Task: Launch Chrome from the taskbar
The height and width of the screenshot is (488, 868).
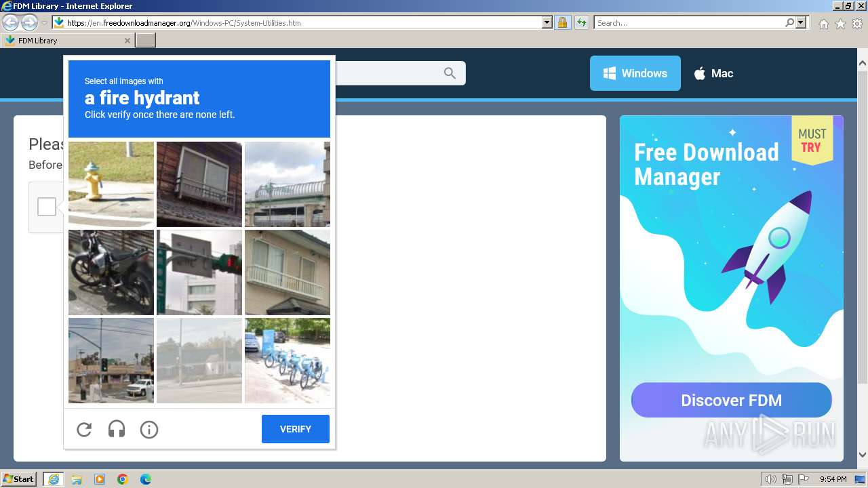Action: coord(123,479)
